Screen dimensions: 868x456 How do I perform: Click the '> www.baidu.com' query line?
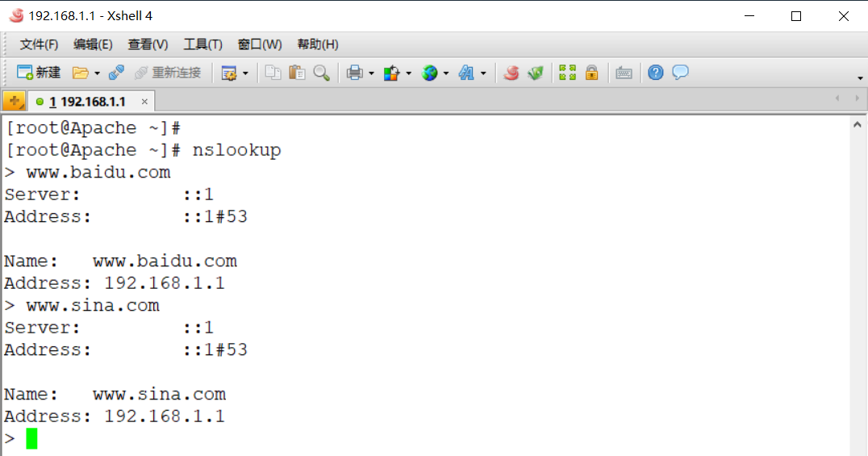tap(87, 173)
